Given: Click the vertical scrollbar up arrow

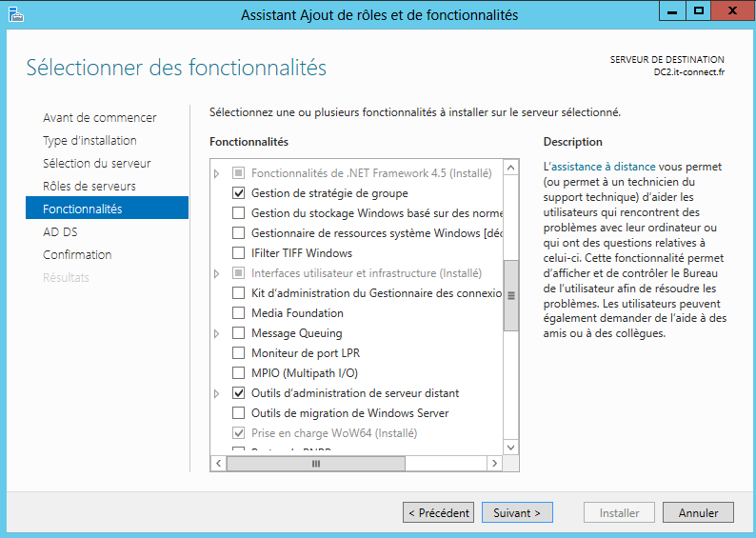Looking at the screenshot, I should coord(510,169).
